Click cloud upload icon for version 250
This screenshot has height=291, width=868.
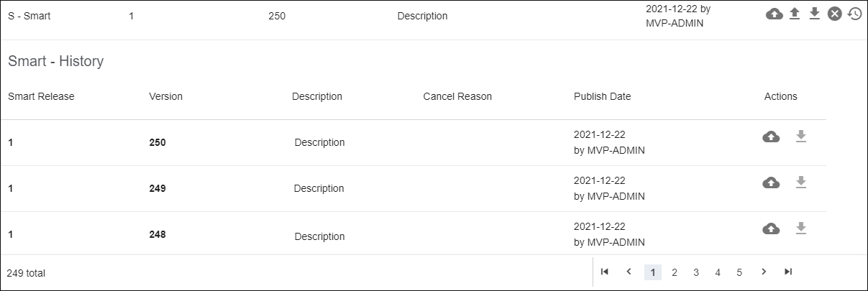point(771,137)
